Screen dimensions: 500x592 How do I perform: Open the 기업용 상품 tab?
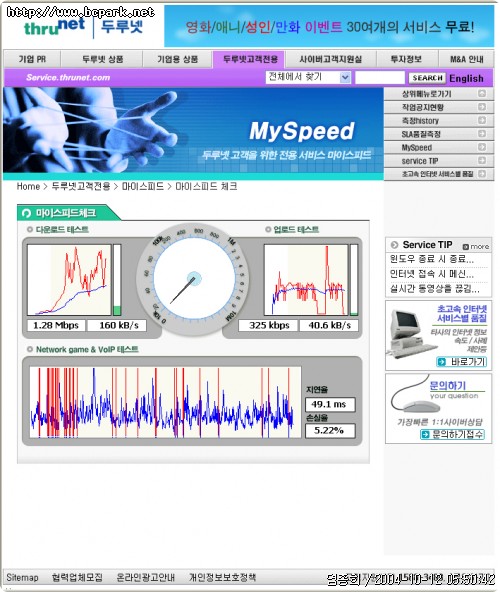coord(177,59)
